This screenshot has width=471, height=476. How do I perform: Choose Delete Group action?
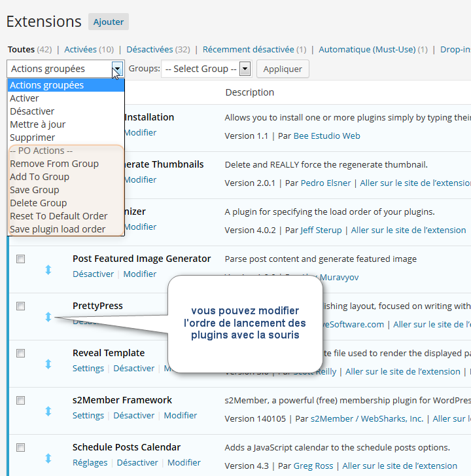(x=66, y=203)
